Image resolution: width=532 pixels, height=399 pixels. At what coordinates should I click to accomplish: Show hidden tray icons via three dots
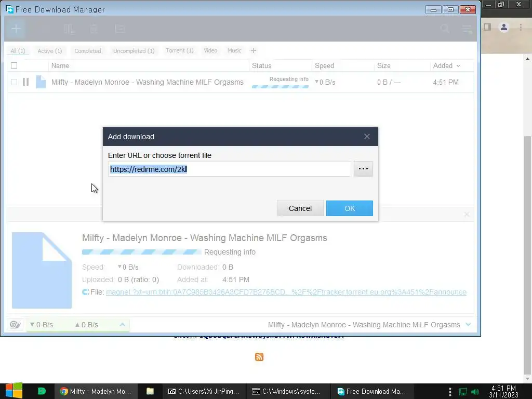point(450,392)
